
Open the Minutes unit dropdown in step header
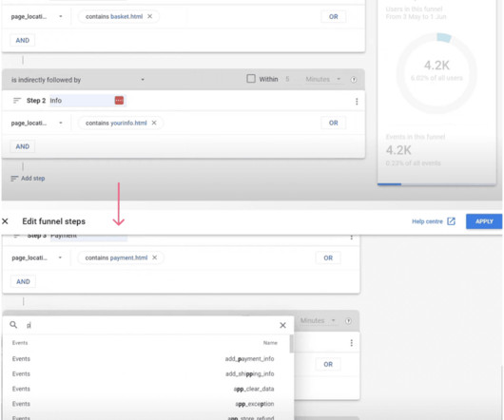(322, 79)
